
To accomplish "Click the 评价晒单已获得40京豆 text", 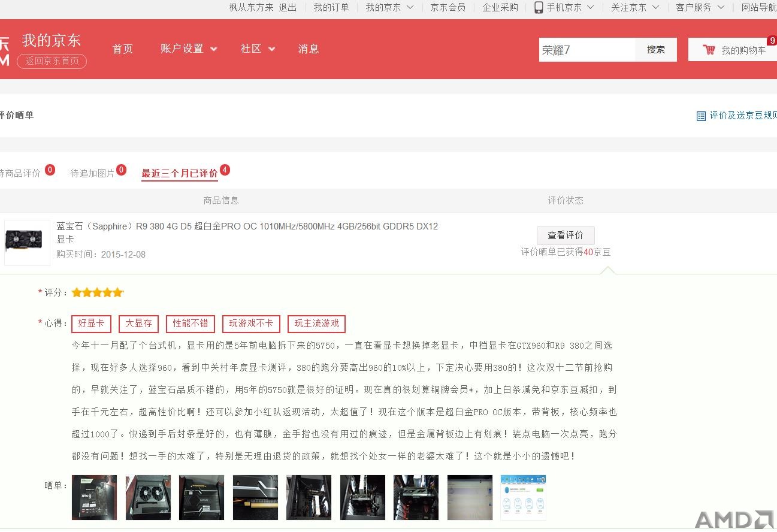I will tap(566, 252).
